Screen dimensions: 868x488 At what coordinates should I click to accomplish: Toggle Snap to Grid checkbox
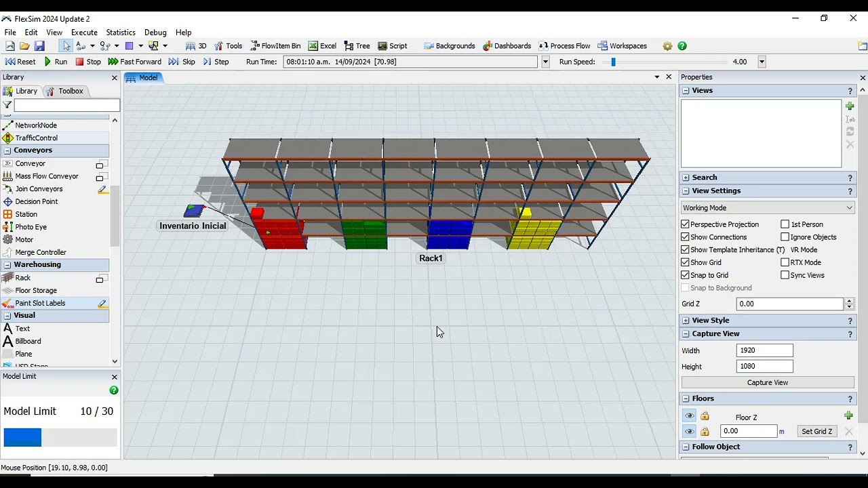click(685, 275)
